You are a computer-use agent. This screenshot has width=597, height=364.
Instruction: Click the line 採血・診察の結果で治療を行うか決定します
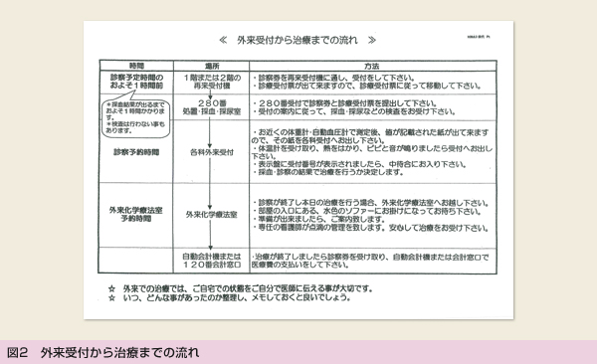coord(328,172)
